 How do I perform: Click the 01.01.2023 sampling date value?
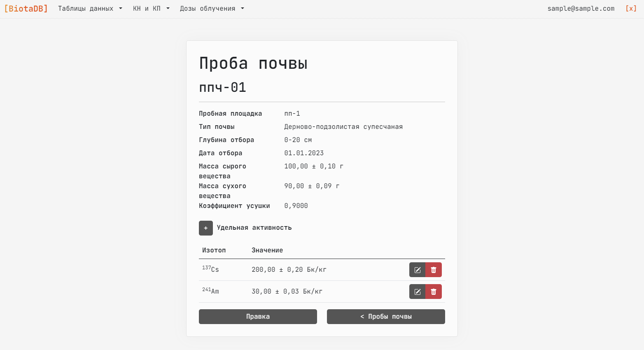click(x=304, y=153)
